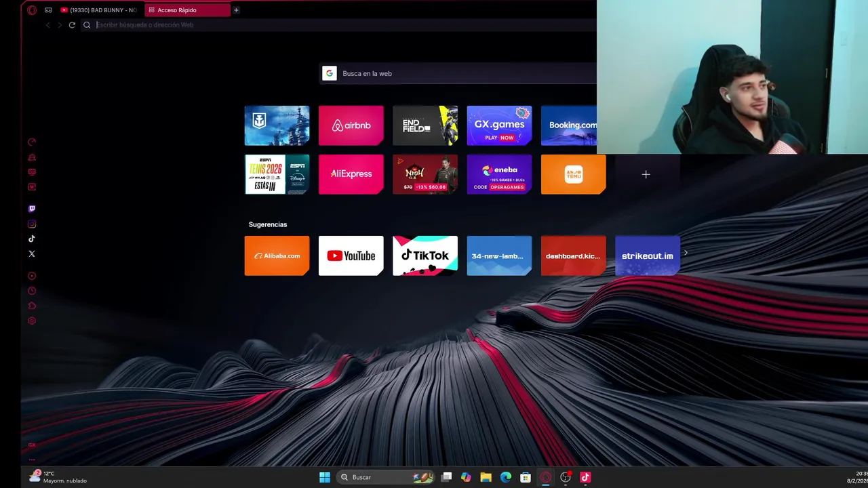Open the Booking.com speed dial tile
The width and height of the screenshot is (868, 488).
569,125
